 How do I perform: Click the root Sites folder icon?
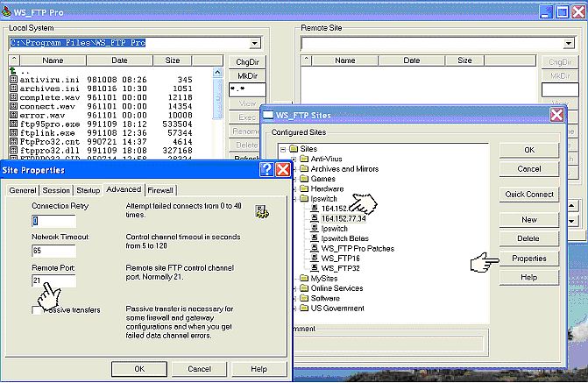(294, 149)
